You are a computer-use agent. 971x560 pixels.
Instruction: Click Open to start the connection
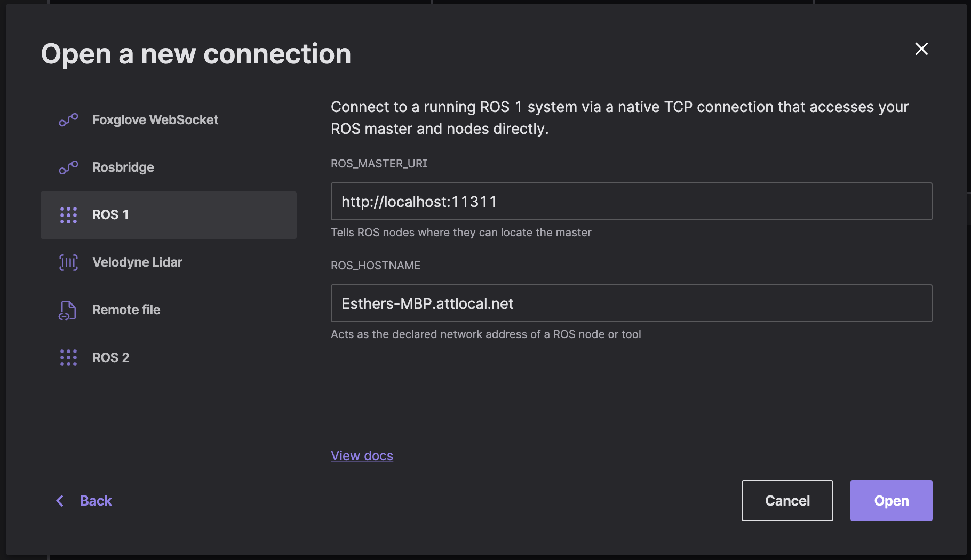[x=891, y=501]
